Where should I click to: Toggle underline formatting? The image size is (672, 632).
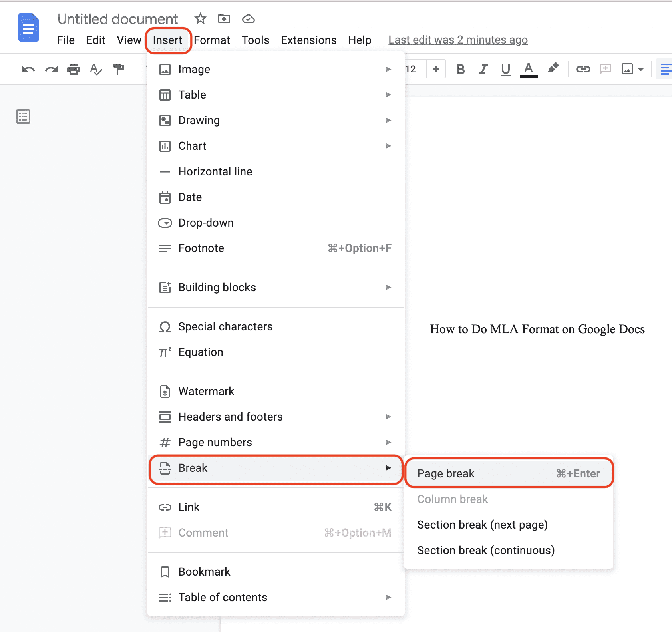click(x=505, y=69)
